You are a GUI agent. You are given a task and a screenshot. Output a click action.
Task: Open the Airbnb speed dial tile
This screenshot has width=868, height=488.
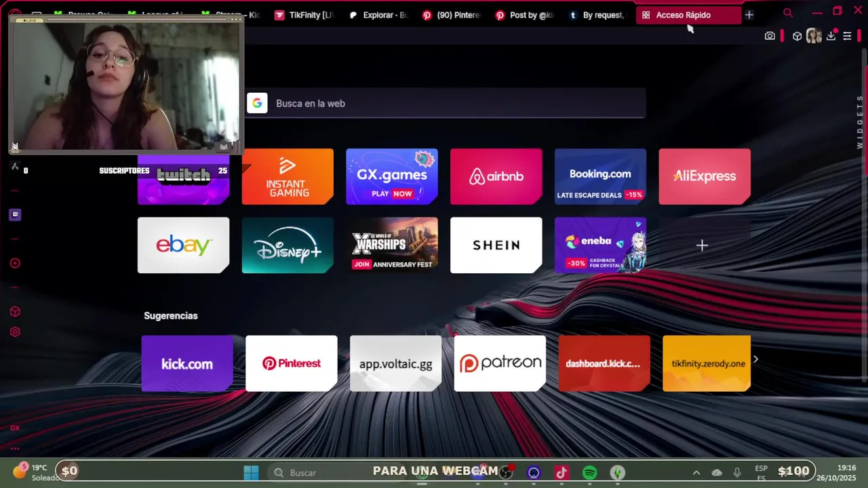496,176
